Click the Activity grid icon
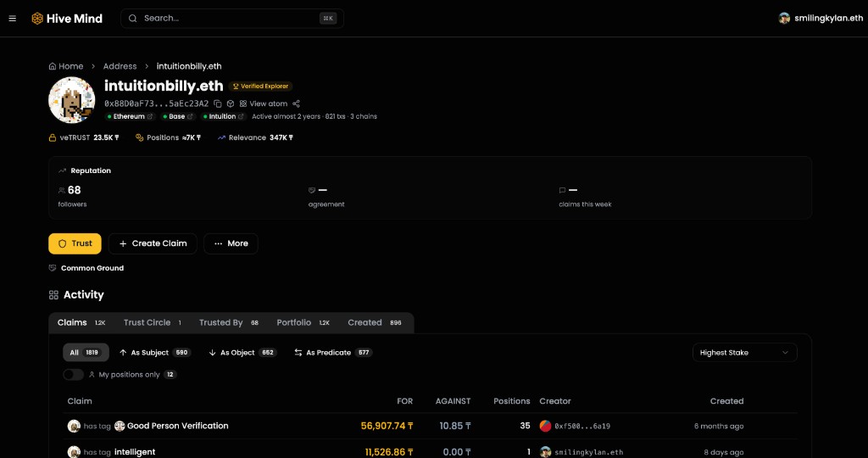 [53, 295]
